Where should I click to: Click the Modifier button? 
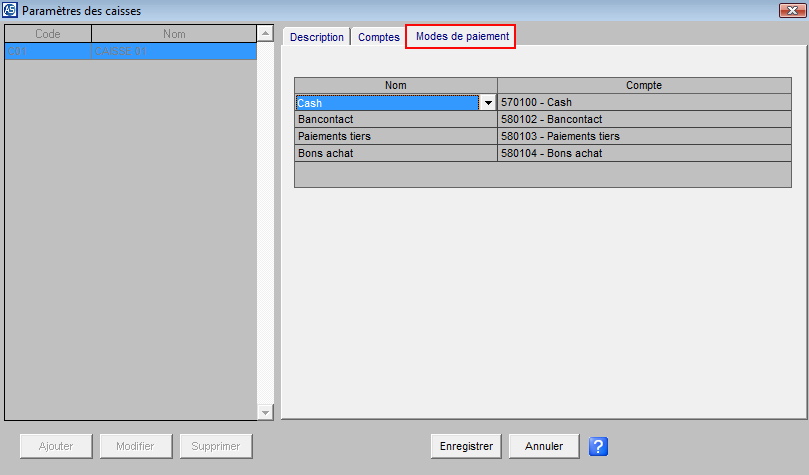point(136,446)
